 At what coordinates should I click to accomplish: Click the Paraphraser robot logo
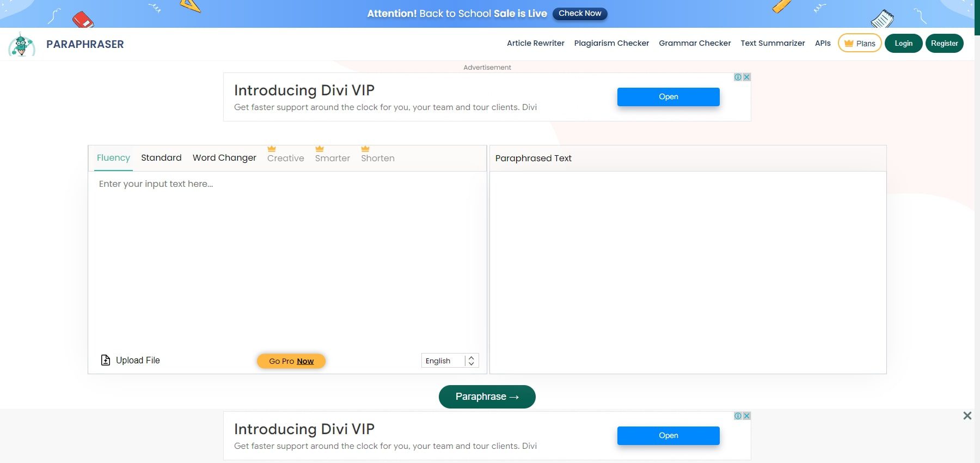pyautogui.click(x=21, y=45)
